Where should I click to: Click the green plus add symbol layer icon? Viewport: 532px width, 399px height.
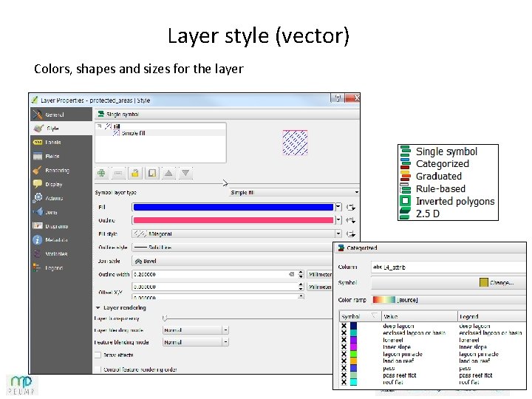click(x=101, y=174)
